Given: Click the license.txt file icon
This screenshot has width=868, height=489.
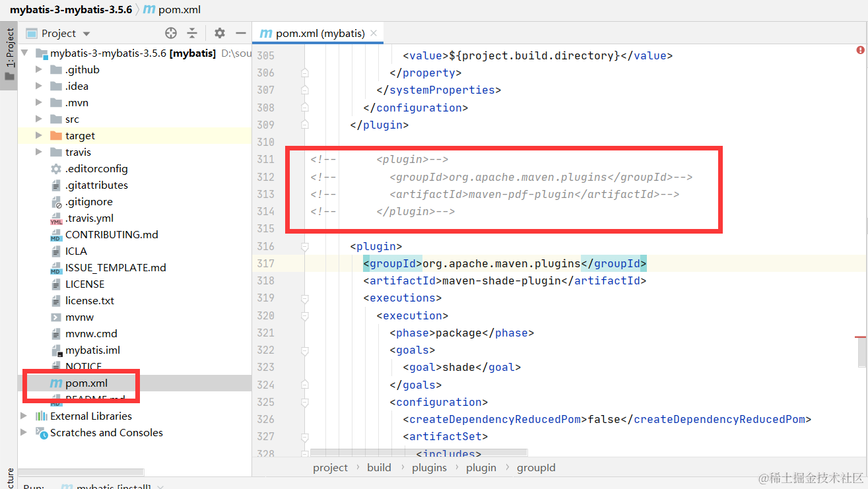Looking at the screenshot, I should [56, 300].
